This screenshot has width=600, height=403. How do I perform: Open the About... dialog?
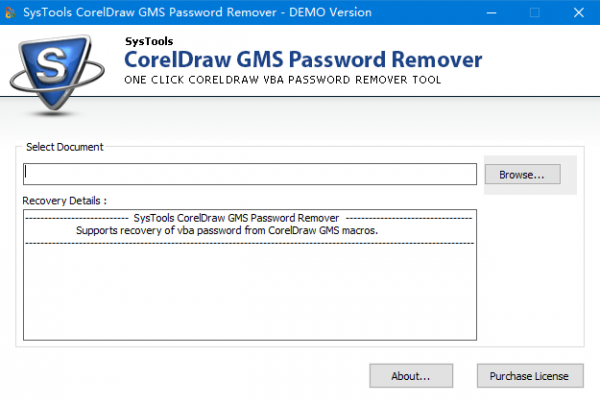410,376
